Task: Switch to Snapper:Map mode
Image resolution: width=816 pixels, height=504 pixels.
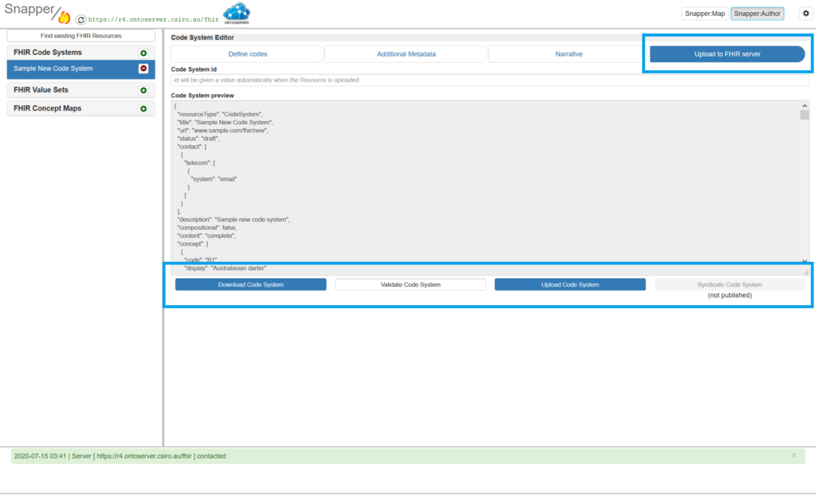Action: [704, 14]
